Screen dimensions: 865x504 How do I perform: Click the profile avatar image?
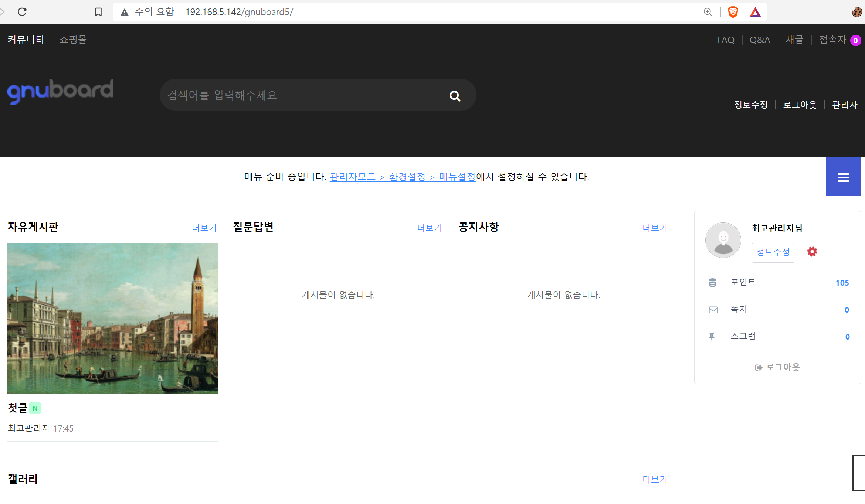pos(723,240)
